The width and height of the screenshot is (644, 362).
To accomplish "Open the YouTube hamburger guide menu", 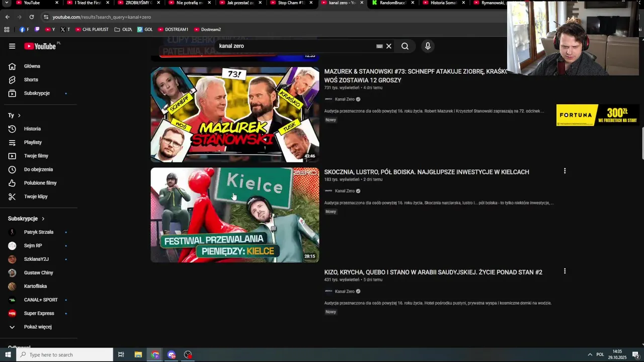I will 12,46.
